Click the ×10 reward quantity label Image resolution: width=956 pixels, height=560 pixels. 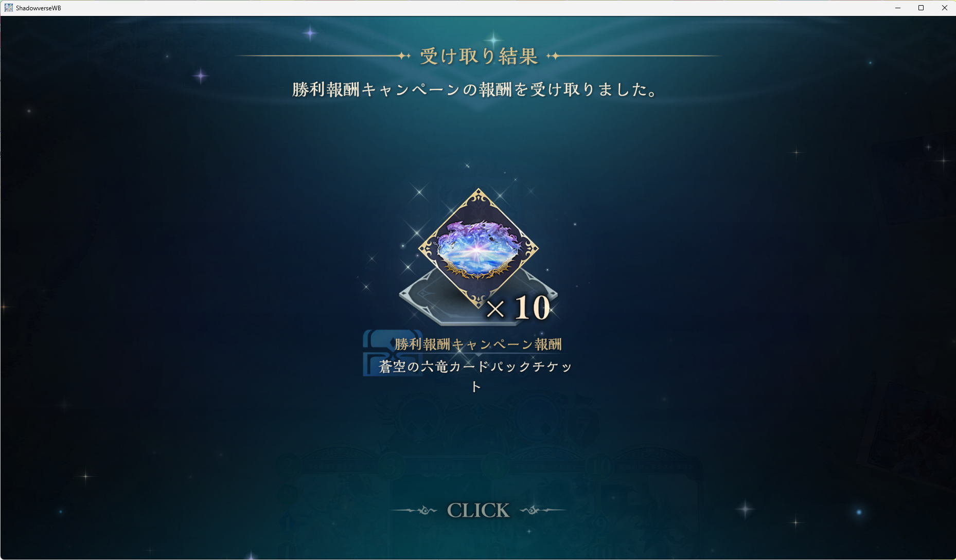point(518,308)
